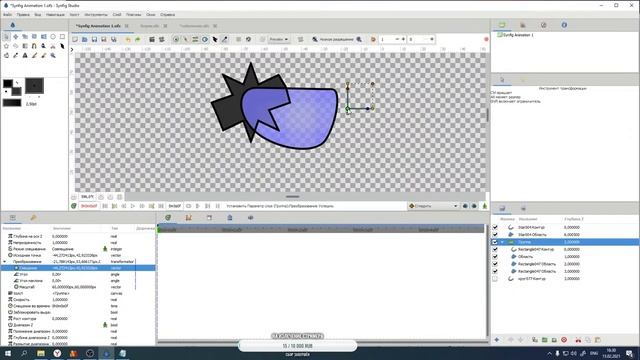Open the Инструменты menu
640x360 pixels.
(96, 14)
